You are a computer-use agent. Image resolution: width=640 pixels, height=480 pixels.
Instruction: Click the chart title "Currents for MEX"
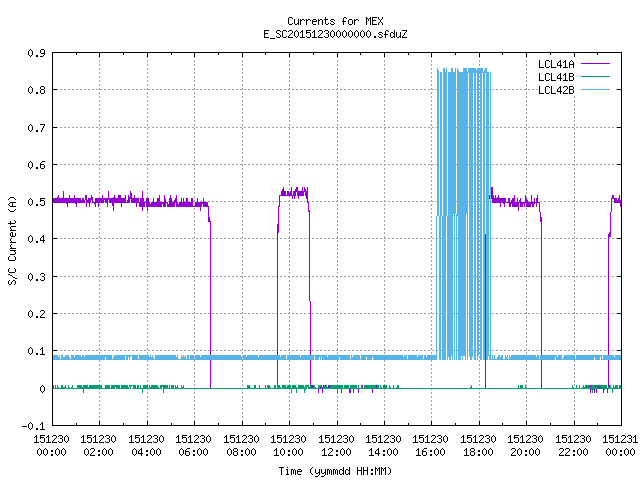pos(335,21)
